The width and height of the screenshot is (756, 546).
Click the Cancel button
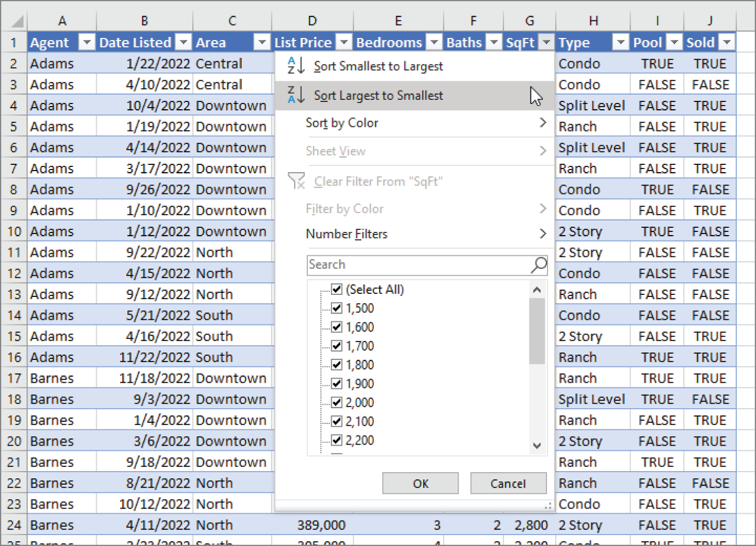(508, 484)
